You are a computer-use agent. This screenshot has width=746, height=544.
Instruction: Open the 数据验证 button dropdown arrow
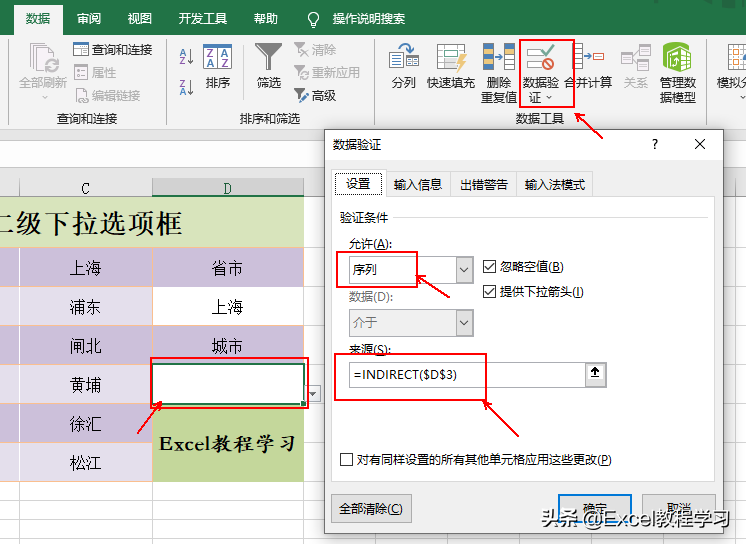click(549, 98)
